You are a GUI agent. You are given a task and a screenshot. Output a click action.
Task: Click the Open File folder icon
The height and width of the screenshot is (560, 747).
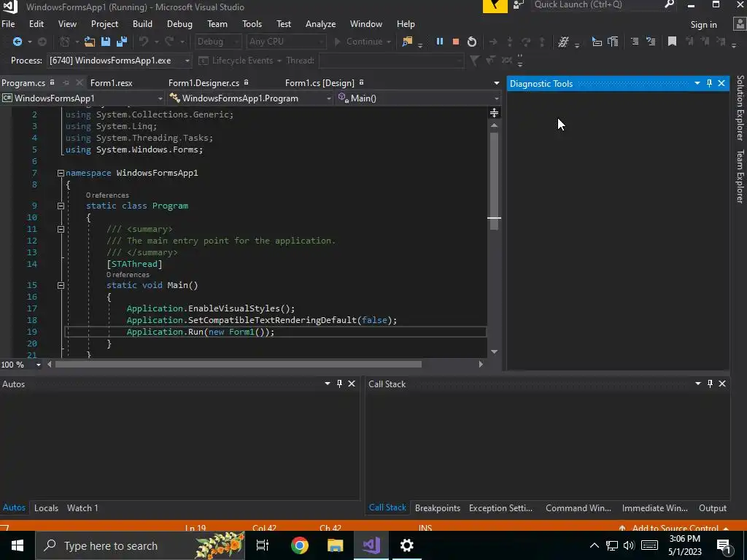coord(90,42)
